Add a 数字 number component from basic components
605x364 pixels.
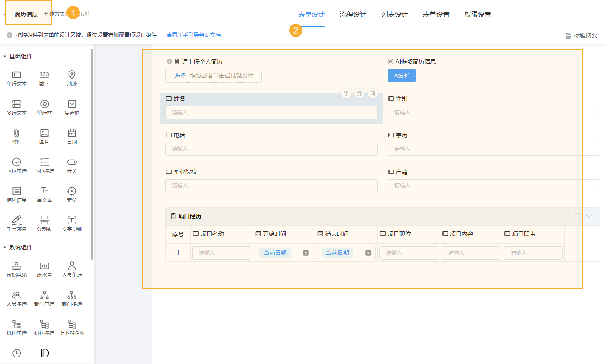44,78
